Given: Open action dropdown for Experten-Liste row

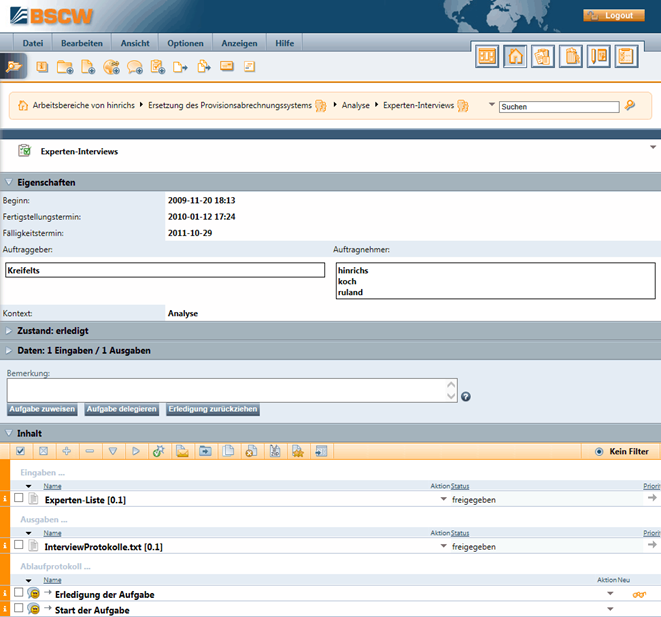Looking at the screenshot, I should point(443,499).
